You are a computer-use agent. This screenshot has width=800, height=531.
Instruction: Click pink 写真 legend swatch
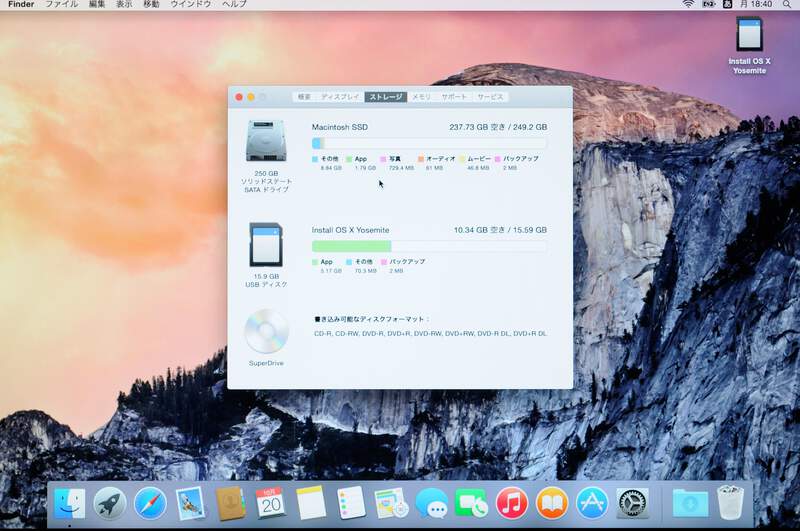pos(383,159)
